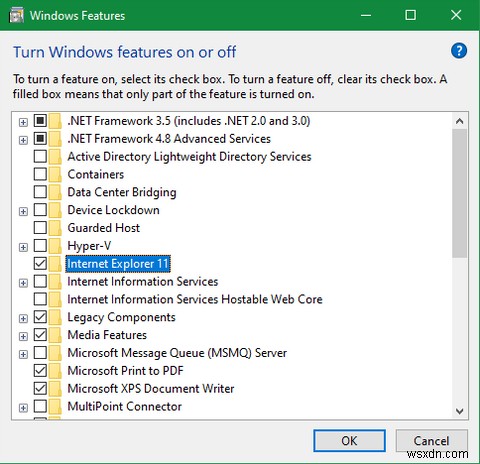Expand .NET Framework 4.8 Advanced Services node

pos(23,140)
